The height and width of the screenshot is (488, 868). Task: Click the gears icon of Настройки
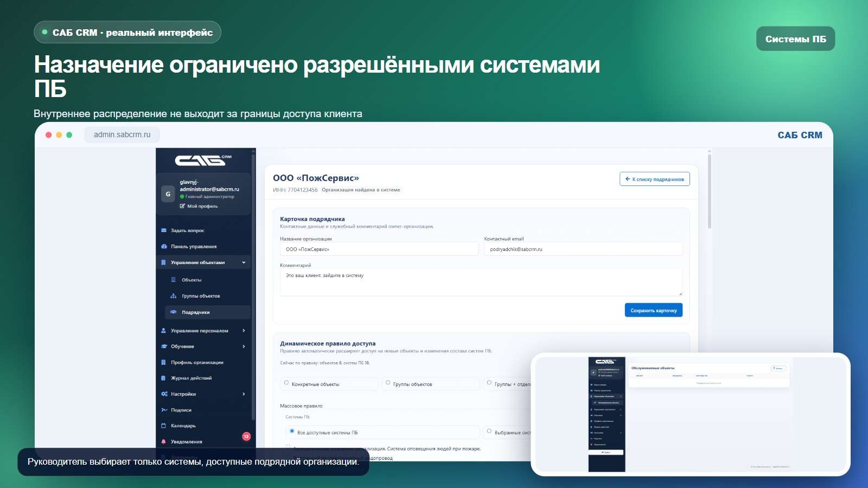(164, 394)
